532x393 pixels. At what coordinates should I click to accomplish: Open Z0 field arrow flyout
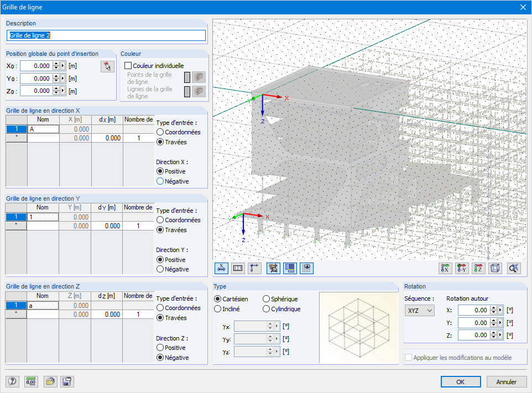(63, 91)
